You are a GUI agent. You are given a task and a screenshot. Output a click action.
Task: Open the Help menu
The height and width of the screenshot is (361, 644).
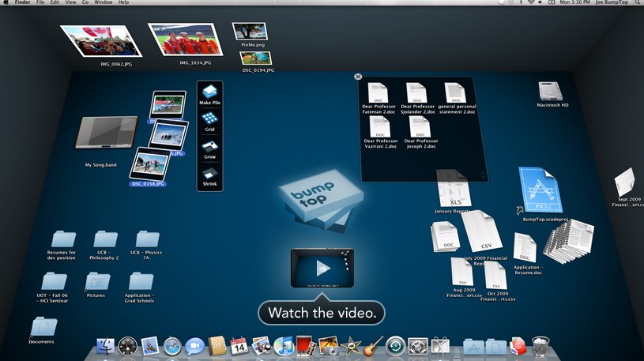pos(123,2)
